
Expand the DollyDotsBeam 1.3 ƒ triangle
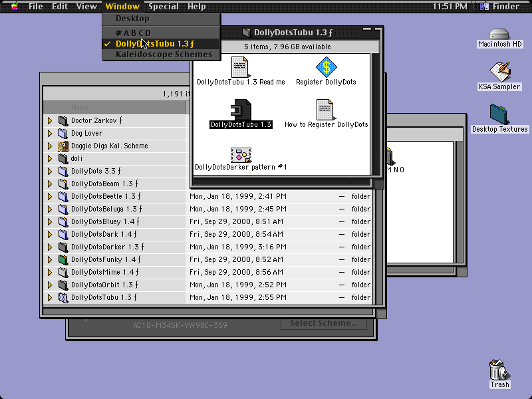[50, 184]
